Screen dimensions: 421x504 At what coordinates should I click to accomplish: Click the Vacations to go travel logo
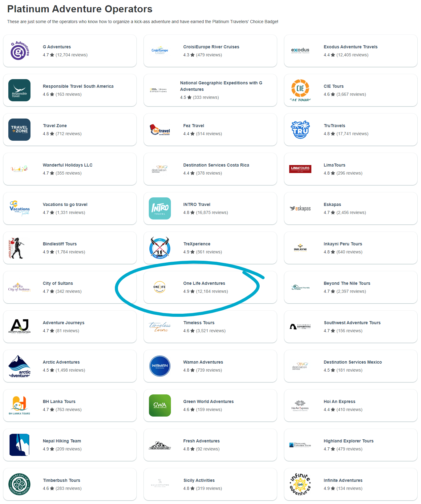coord(20,208)
